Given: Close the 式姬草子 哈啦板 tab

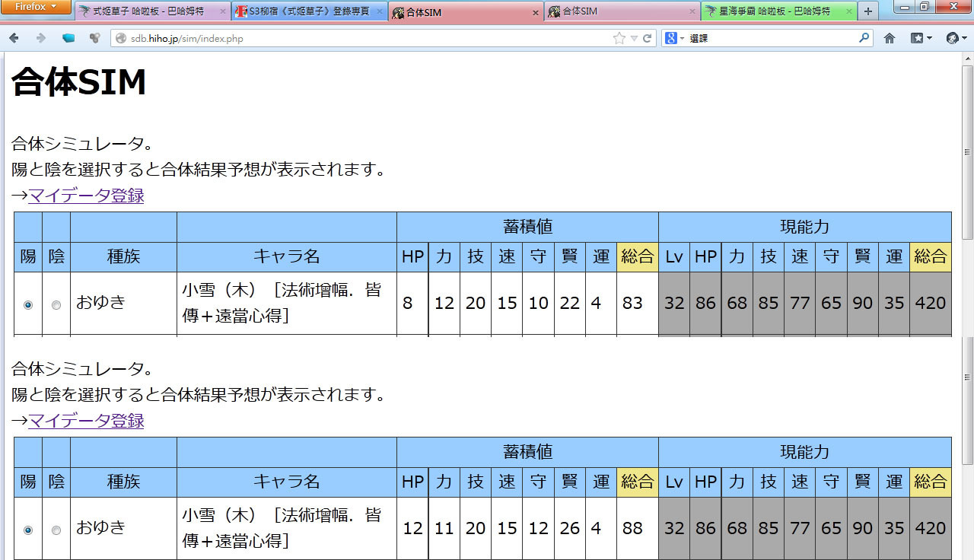Looking at the screenshot, I should (x=223, y=11).
